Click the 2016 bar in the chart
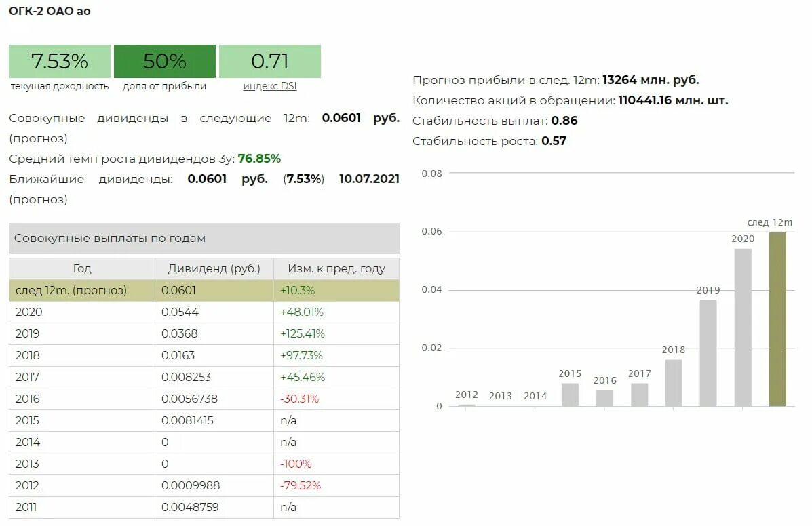812x526 pixels. pos(605,399)
